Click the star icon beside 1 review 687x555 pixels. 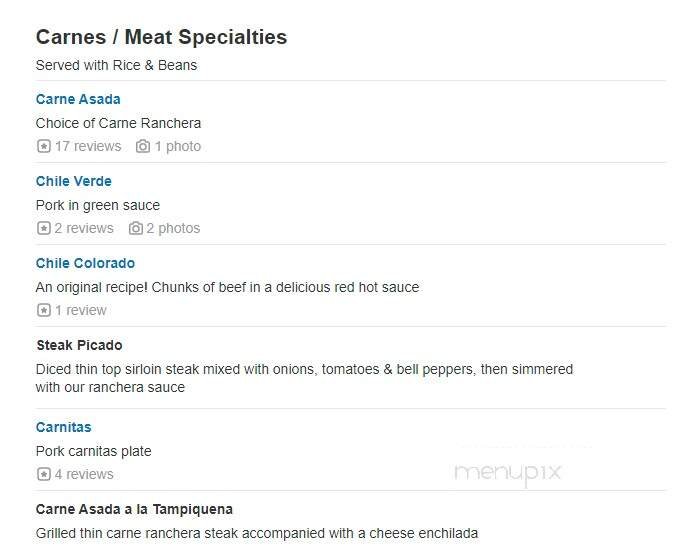[x=43, y=310]
